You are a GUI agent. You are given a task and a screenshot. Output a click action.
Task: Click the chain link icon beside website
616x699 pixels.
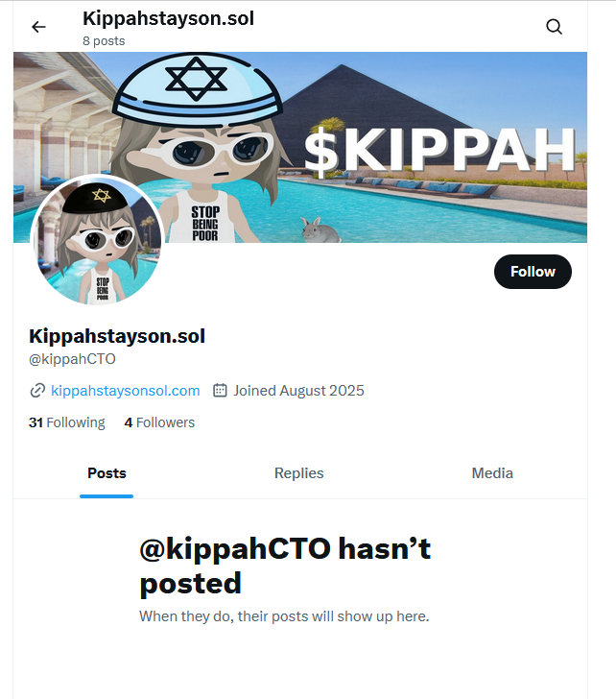pos(37,391)
